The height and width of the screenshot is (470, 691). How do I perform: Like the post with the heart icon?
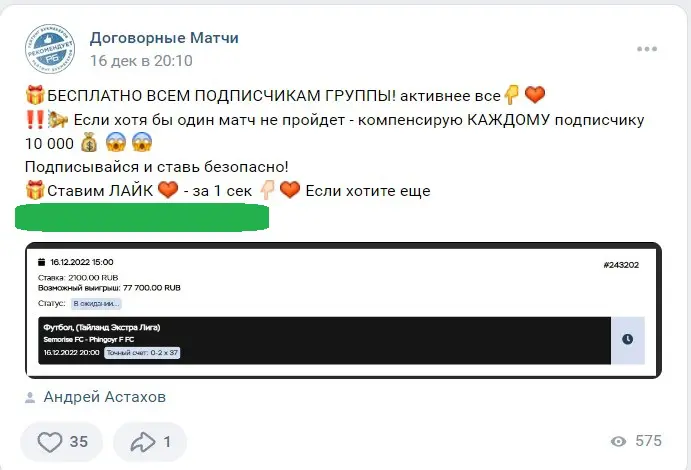49,441
